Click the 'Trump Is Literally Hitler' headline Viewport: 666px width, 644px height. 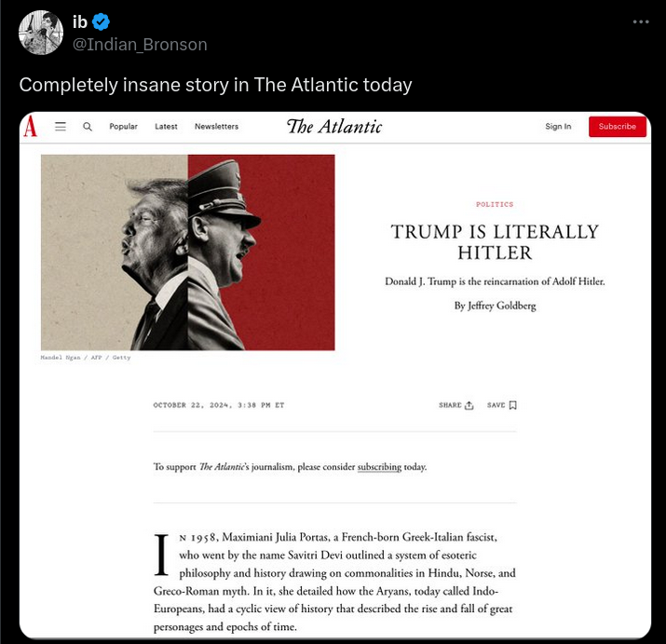click(495, 242)
